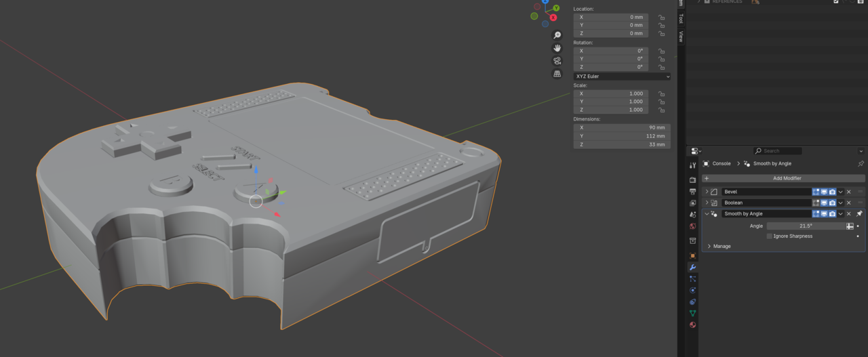
Task: Toggle Bevel modifier edit mode display
Action: [x=816, y=192]
